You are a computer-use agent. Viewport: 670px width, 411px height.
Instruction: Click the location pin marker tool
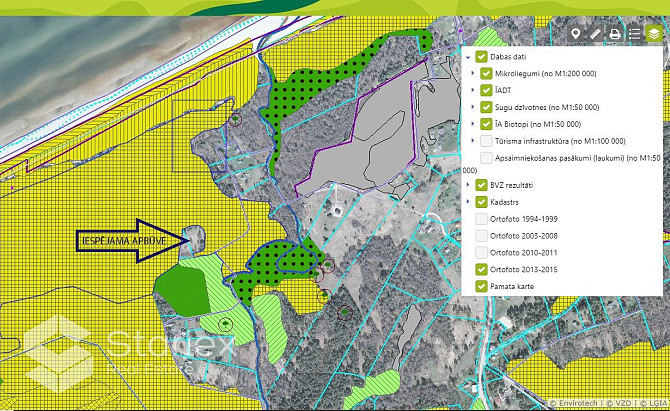[x=576, y=34]
